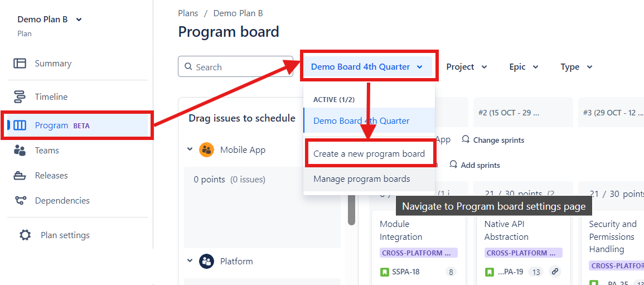The height and width of the screenshot is (285, 644).
Task: Click the Search input field
Action: (x=240, y=67)
